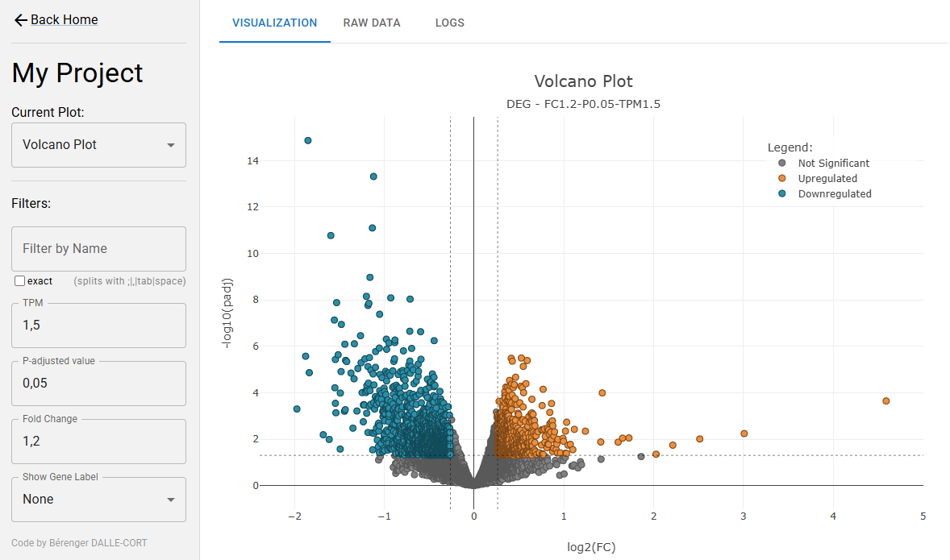Click the Filter by Name input field
The image size is (950, 560).
(x=98, y=249)
